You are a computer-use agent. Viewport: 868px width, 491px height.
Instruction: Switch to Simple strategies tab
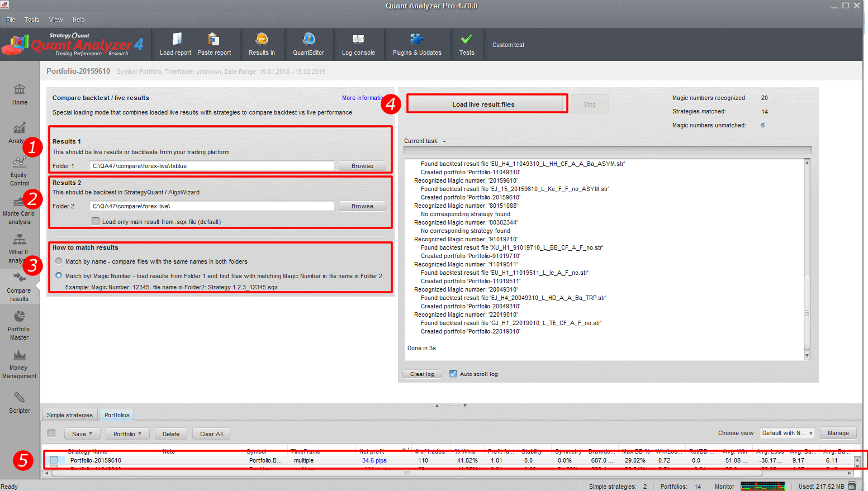[70, 415]
